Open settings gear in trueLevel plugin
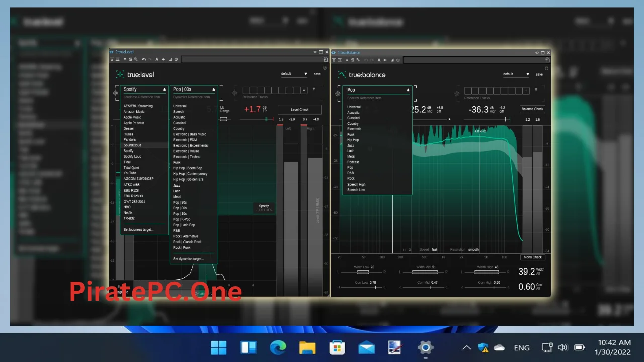The height and width of the screenshot is (362, 644). point(325,68)
